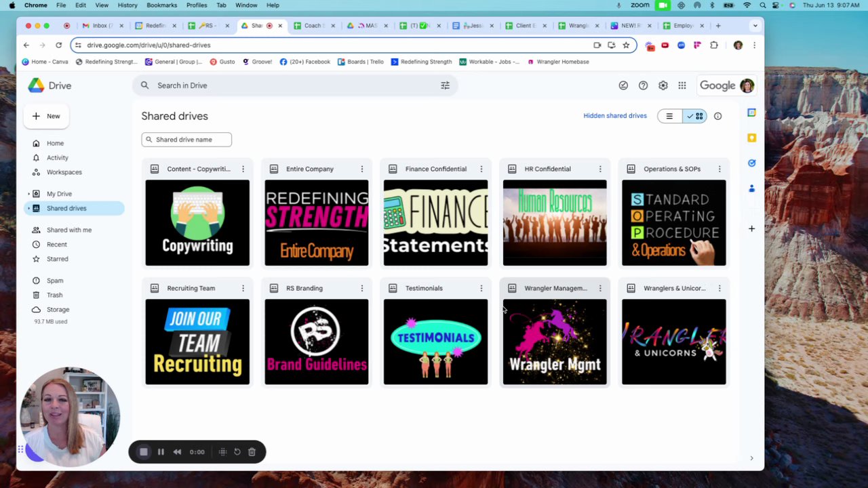Open Google Keep side panel icon
Image resolution: width=868 pixels, height=488 pixels.
coord(751,138)
